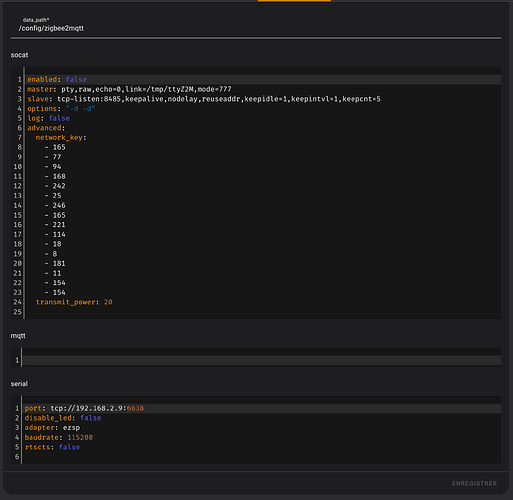Click network key value 221
This screenshot has height=500, width=513.
point(59,224)
